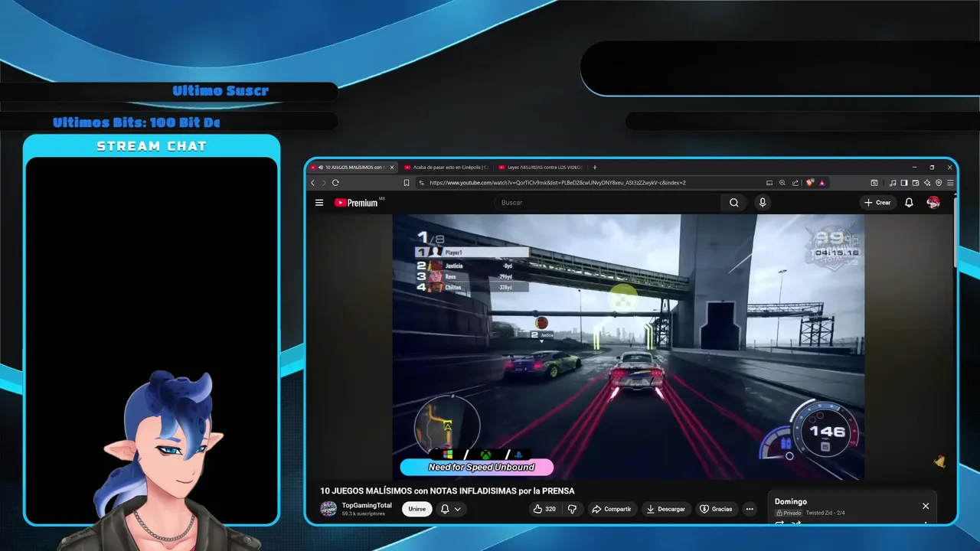Click the Domingo playlist title
Viewport: 980px width, 551px height.
791,502
